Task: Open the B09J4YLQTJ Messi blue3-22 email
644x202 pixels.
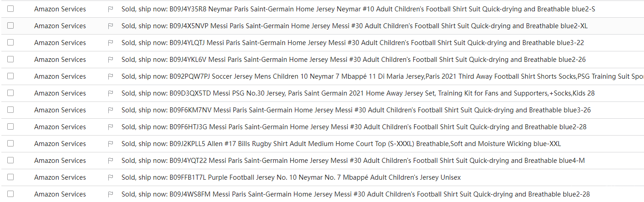Action: [352, 43]
